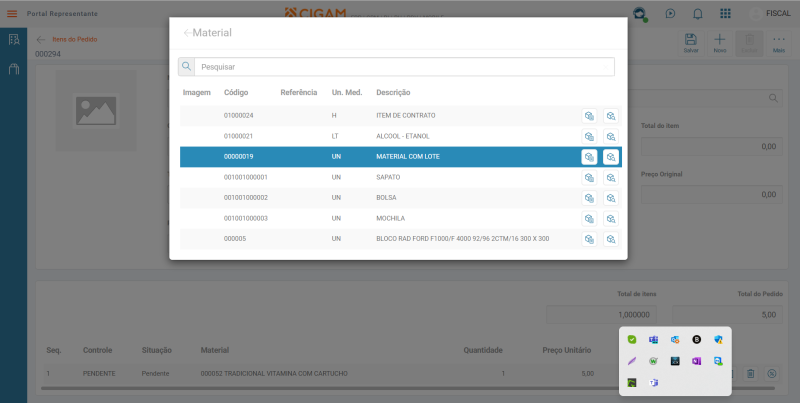800x403 pixels.
Task: Click cube-with-magnifier icon on ALCOOL - ETANOL row
Action: point(611,136)
